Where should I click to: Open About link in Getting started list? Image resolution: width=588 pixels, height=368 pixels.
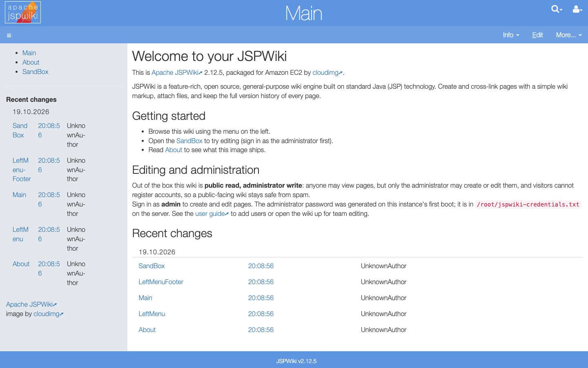point(174,150)
